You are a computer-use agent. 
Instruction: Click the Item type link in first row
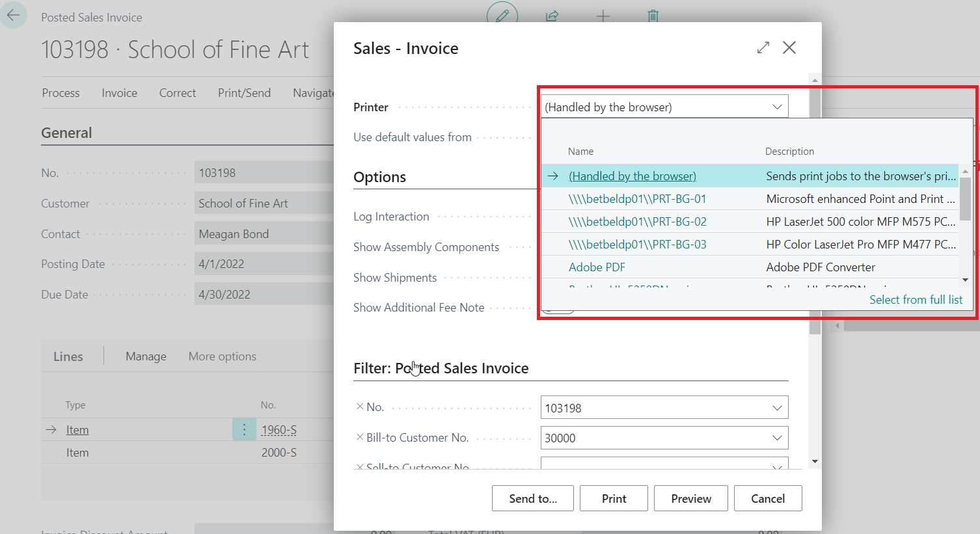(77, 430)
